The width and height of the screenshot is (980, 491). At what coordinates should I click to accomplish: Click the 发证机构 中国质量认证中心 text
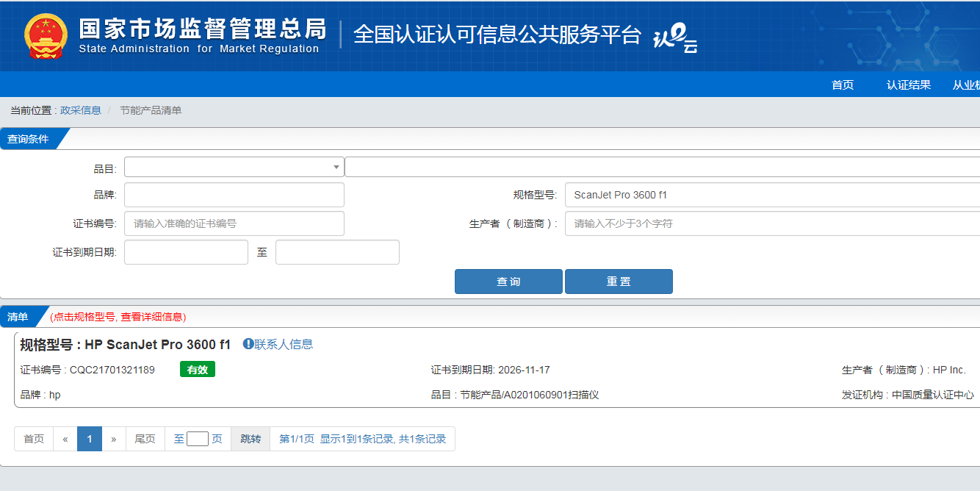908,395
